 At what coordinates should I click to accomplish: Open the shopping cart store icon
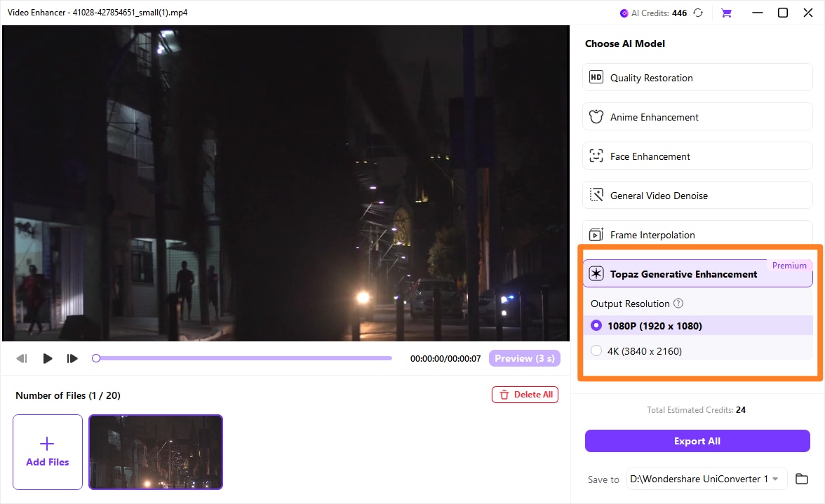(726, 13)
